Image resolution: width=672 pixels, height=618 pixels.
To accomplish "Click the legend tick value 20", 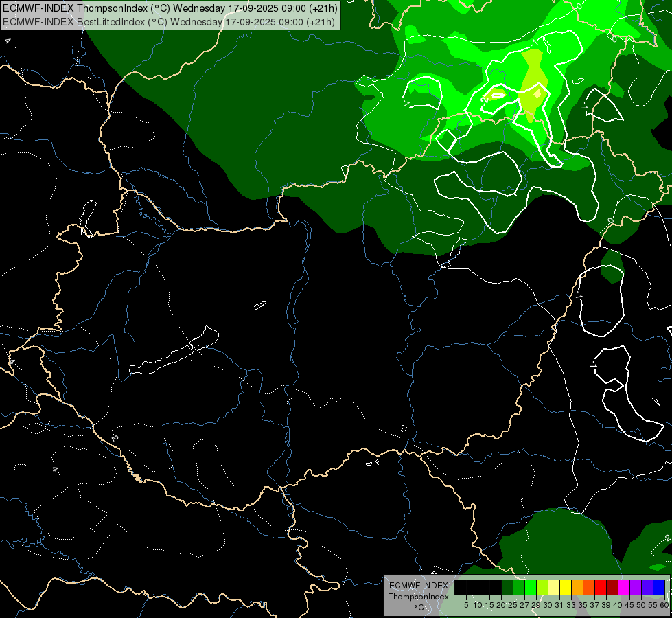I will coord(501,605).
